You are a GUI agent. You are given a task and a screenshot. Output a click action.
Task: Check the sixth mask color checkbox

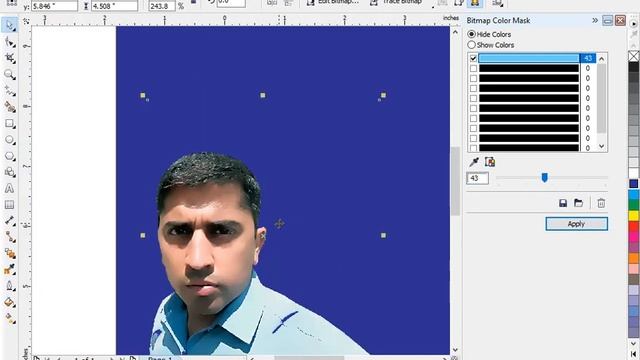pos(473,108)
